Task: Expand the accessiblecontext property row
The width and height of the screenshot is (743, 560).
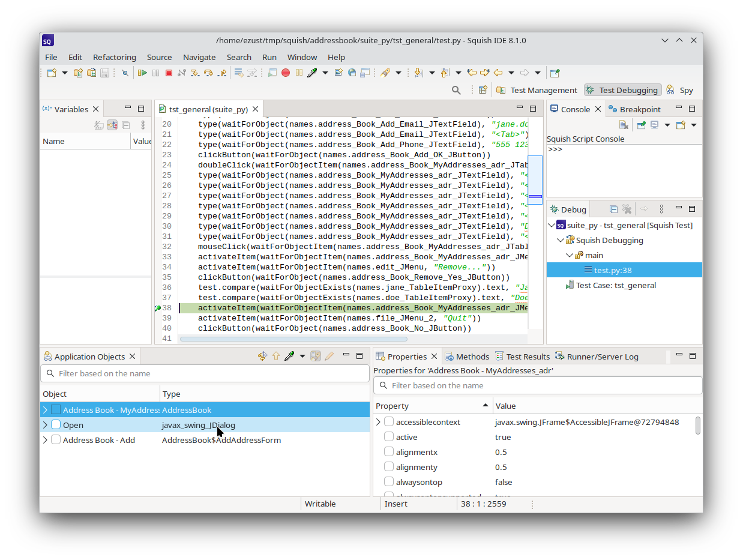Action: [378, 422]
